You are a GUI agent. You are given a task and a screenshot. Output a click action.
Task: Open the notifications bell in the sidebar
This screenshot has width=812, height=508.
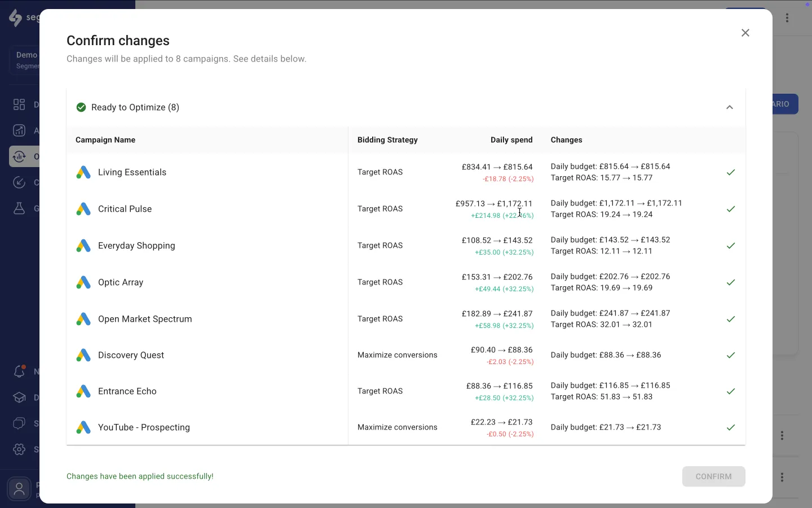click(x=19, y=371)
